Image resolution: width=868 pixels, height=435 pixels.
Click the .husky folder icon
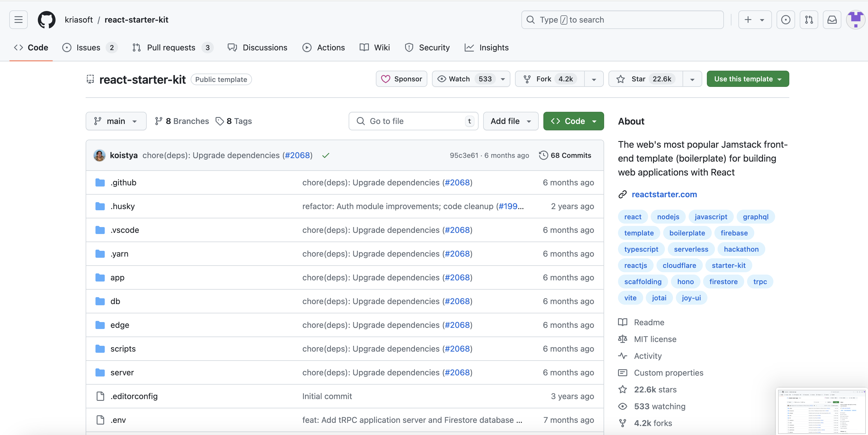tap(100, 206)
